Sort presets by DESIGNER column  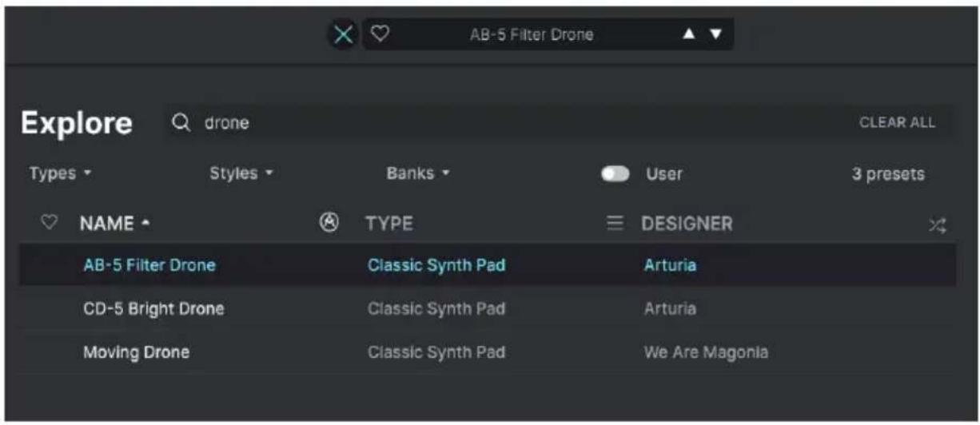click(687, 225)
